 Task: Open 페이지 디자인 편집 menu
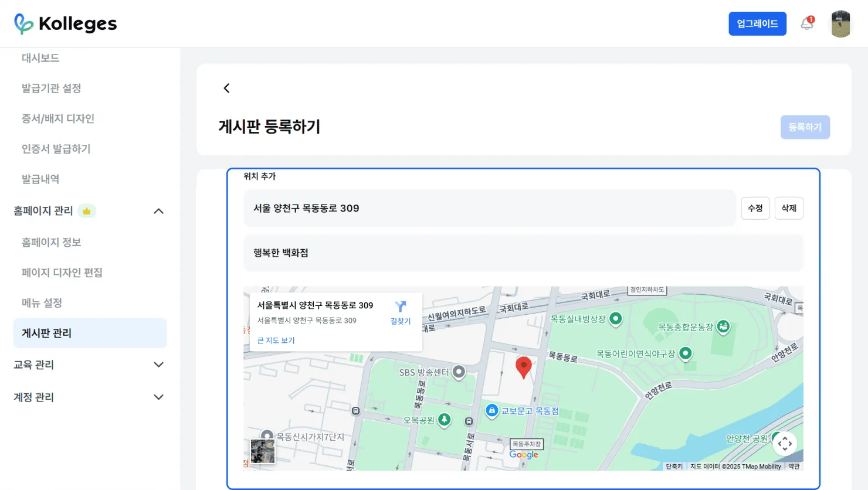[x=62, y=273]
